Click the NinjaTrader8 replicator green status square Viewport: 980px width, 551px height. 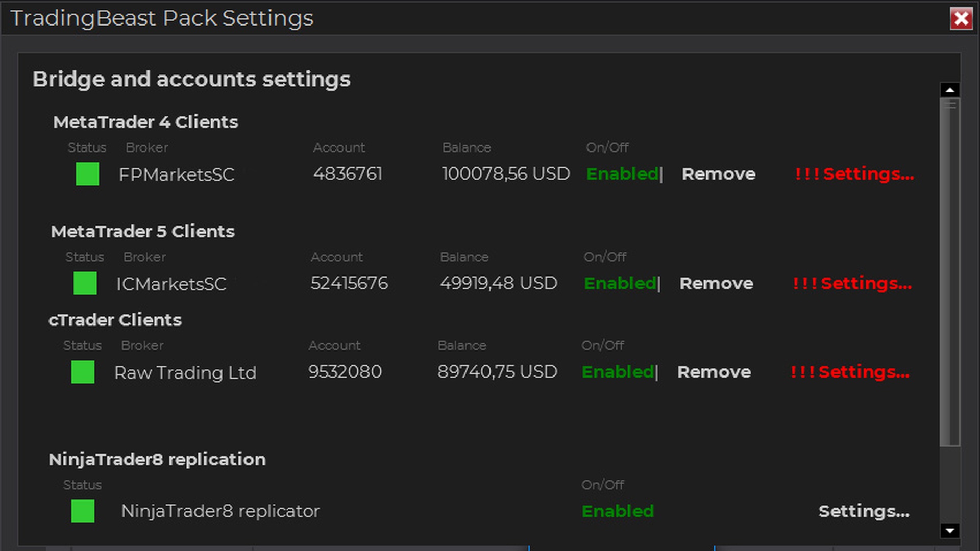pos(83,511)
